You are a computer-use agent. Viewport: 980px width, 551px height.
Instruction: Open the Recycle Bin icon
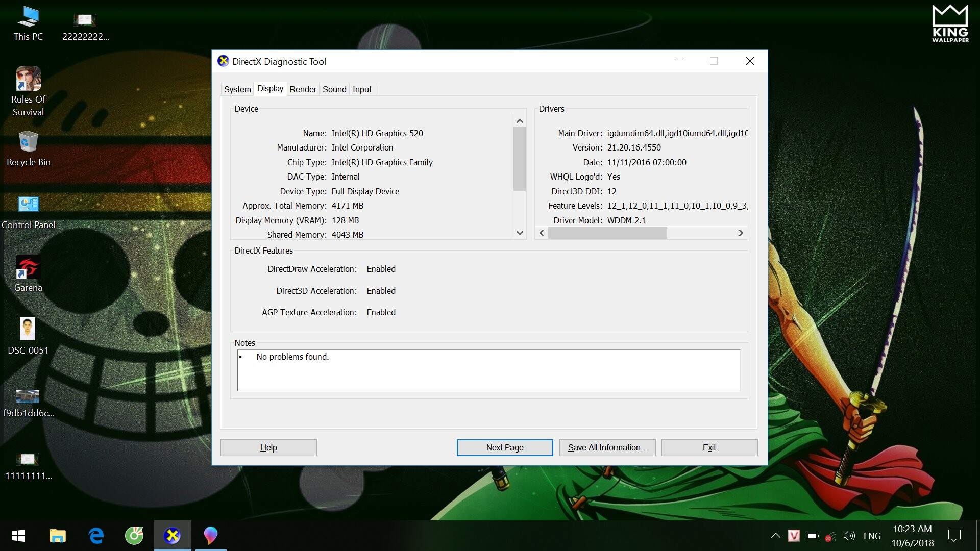coord(28,142)
